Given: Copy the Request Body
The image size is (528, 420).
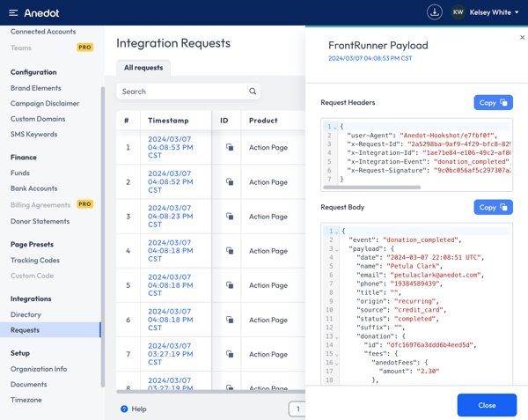Looking at the screenshot, I should click(493, 207).
